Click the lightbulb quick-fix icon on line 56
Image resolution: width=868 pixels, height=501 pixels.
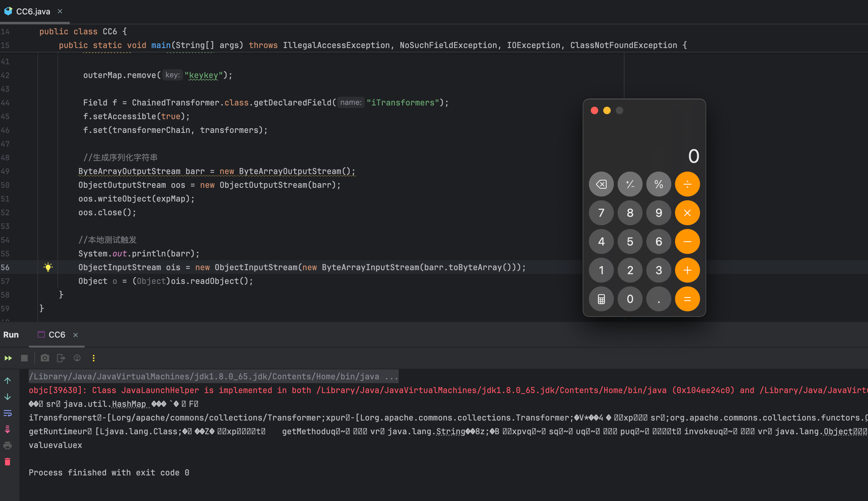(x=48, y=267)
